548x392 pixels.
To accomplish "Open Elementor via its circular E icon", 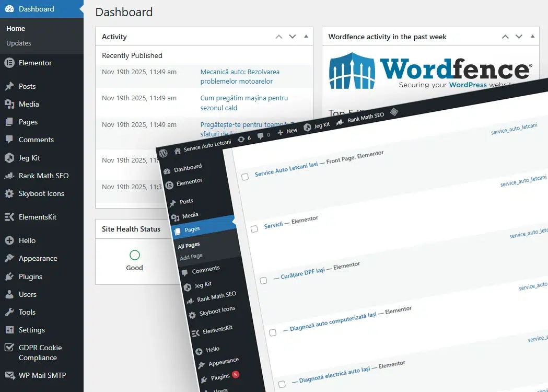I will (x=9, y=63).
